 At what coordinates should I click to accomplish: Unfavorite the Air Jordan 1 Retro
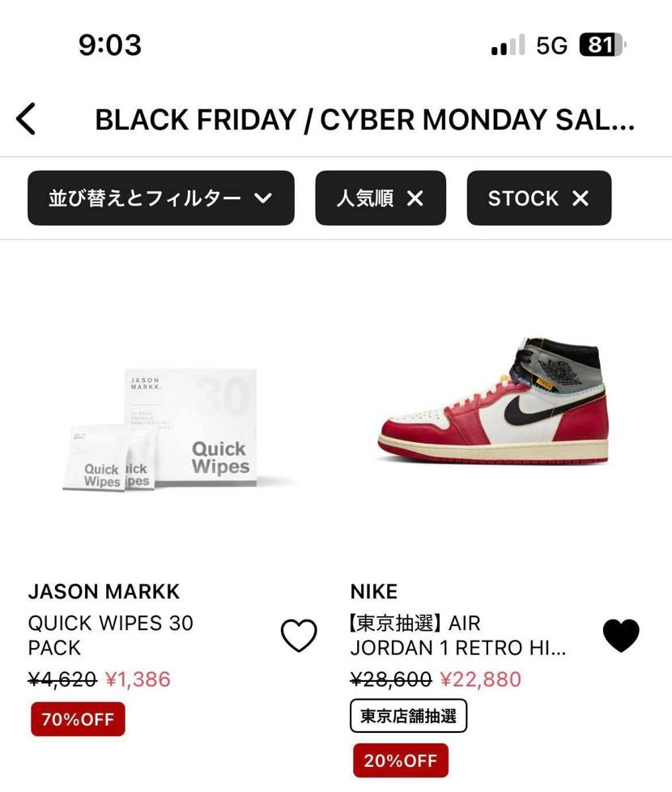[x=621, y=636]
